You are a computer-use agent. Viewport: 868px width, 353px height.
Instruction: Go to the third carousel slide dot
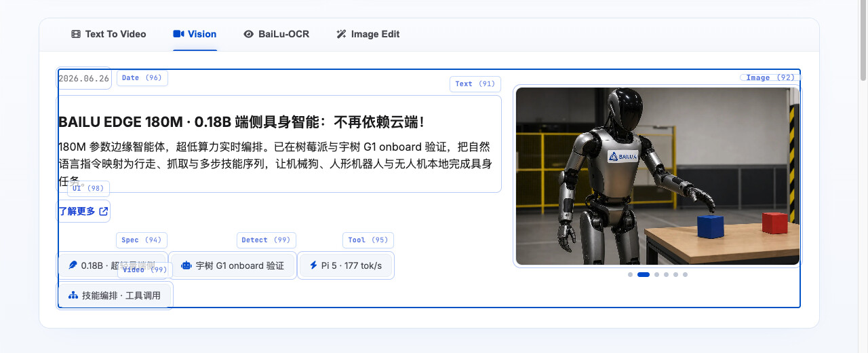coord(657,275)
